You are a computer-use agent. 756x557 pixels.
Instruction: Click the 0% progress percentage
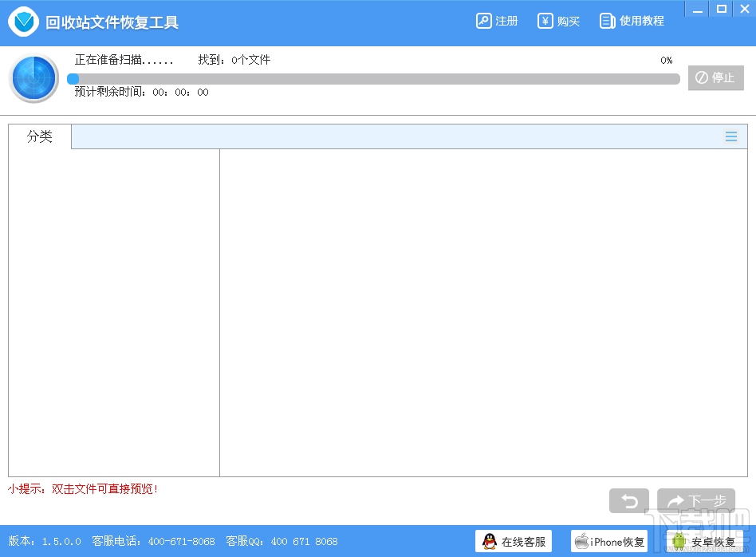667,61
